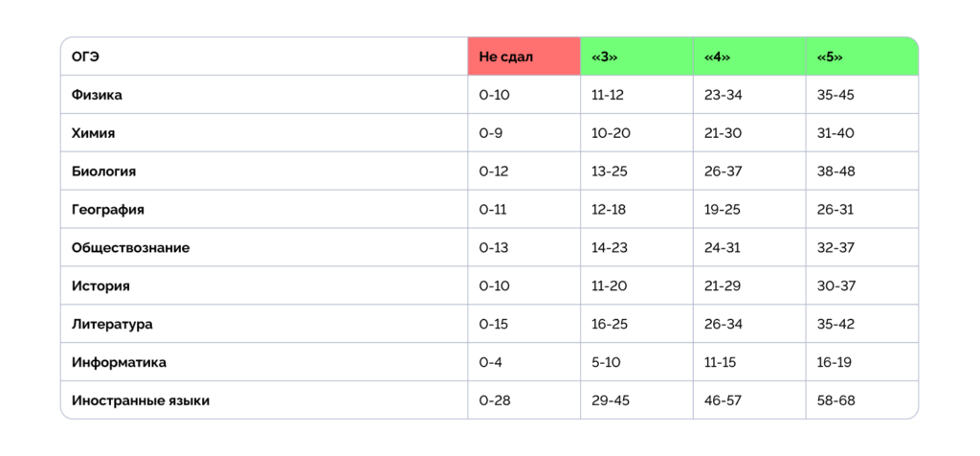Select the Обществознание row label

[x=130, y=247]
